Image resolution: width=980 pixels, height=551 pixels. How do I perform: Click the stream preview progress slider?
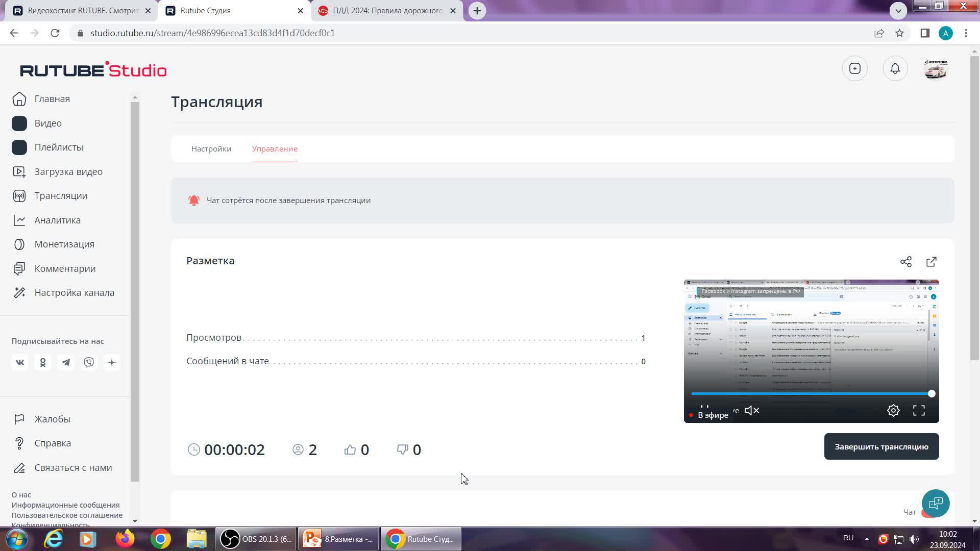click(811, 394)
